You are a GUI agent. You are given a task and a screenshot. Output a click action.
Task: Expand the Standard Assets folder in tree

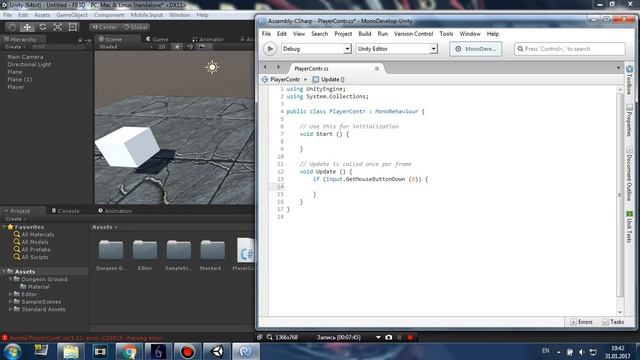(x=11, y=309)
